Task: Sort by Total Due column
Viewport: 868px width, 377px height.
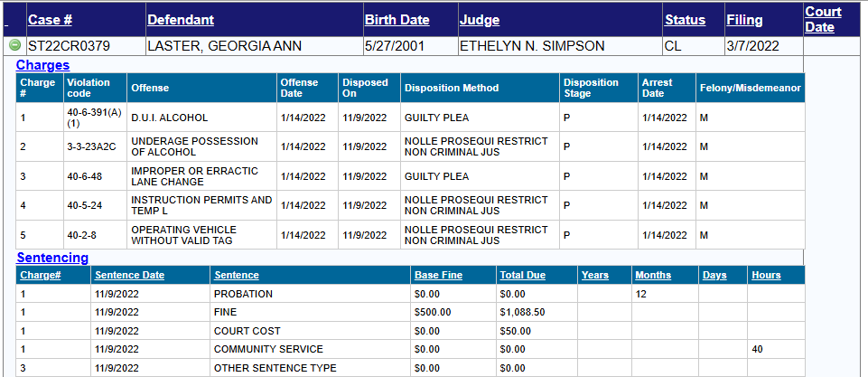Action: click(524, 275)
